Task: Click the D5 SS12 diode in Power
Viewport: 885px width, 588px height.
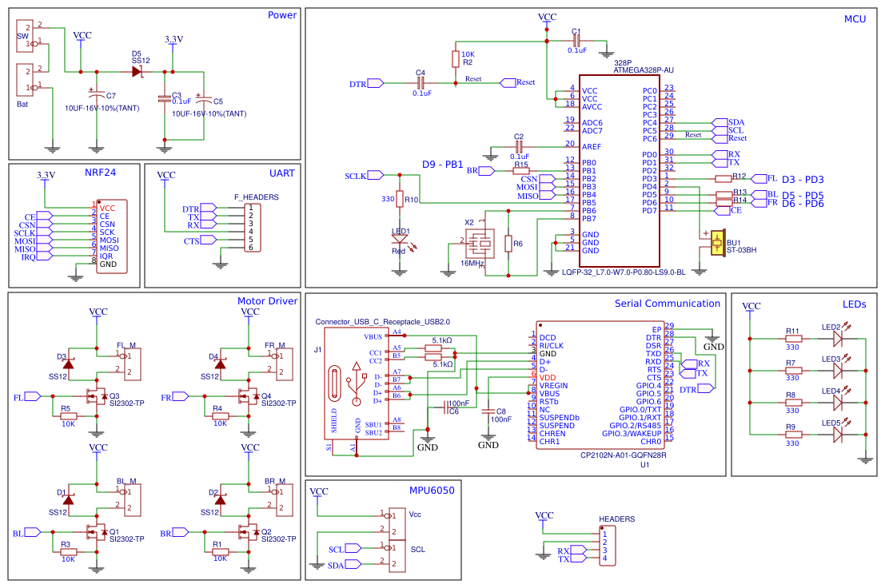Action: tap(138, 72)
